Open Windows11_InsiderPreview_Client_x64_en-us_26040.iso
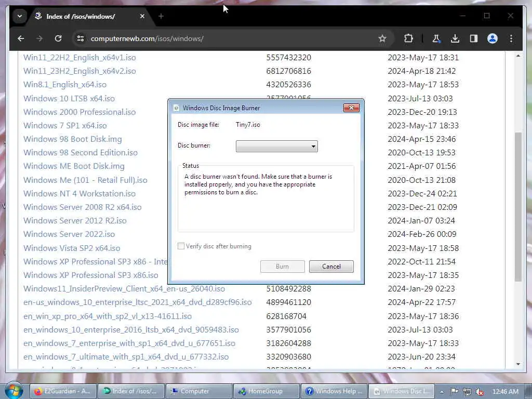This screenshot has width=532, height=399. 124,289
